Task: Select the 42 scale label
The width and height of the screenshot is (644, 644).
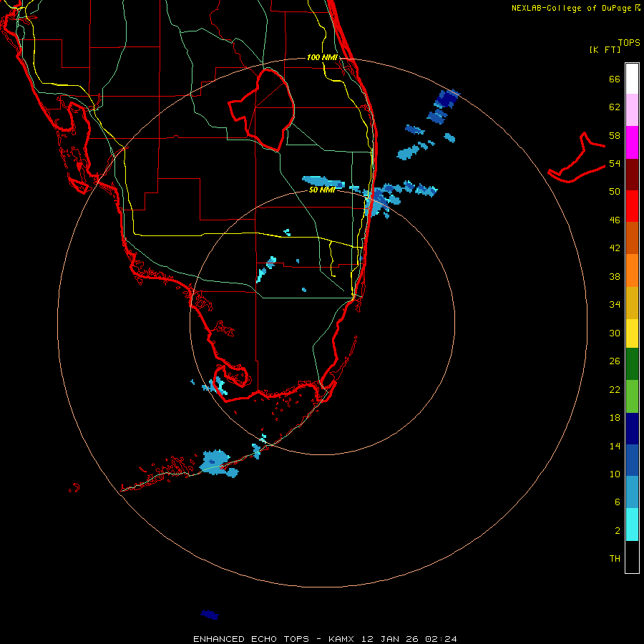Action: pyautogui.click(x=615, y=248)
